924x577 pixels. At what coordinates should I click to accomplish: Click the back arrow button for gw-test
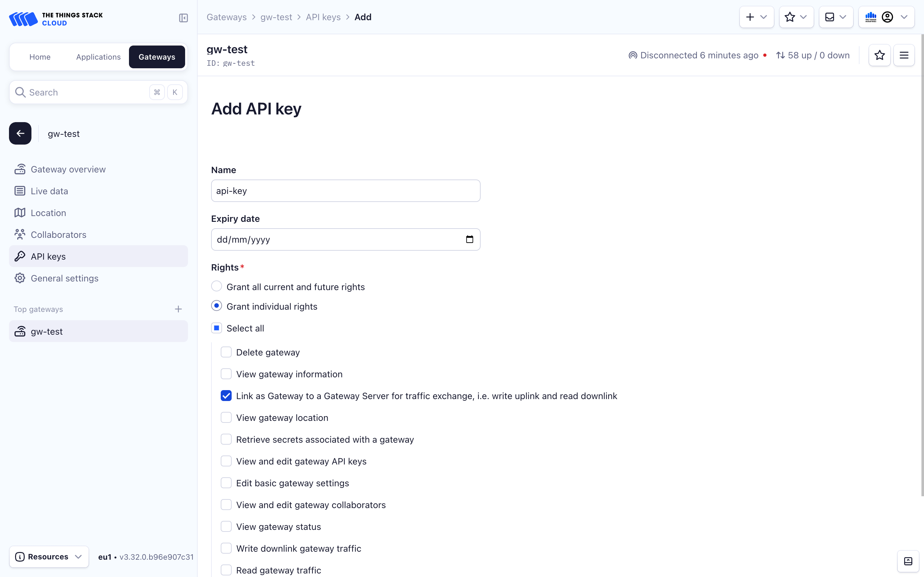pos(20,133)
